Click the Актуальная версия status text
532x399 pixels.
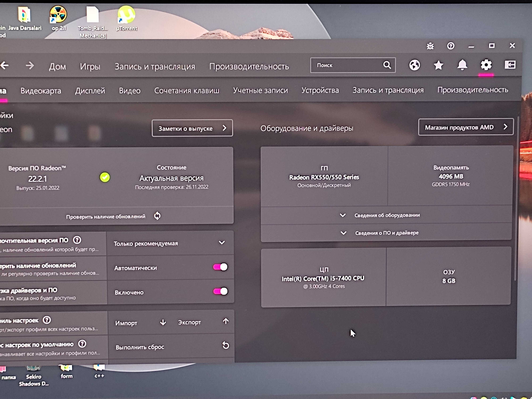click(x=171, y=178)
